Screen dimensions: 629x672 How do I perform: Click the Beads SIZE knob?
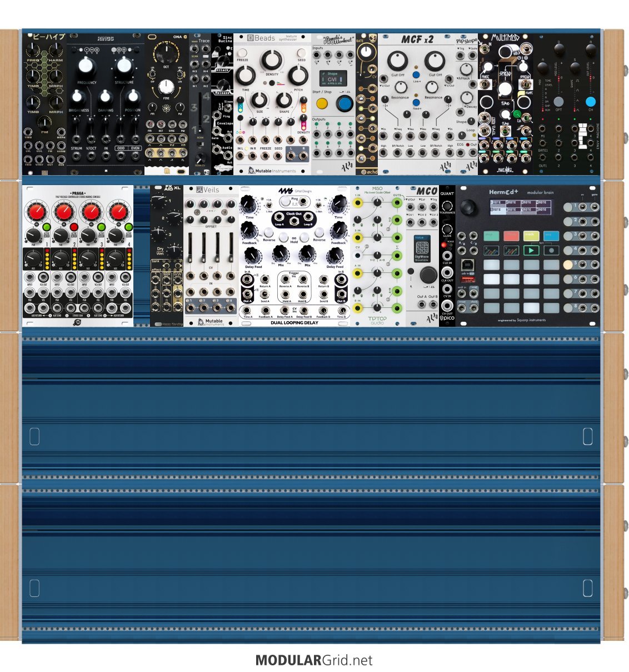(259, 100)
